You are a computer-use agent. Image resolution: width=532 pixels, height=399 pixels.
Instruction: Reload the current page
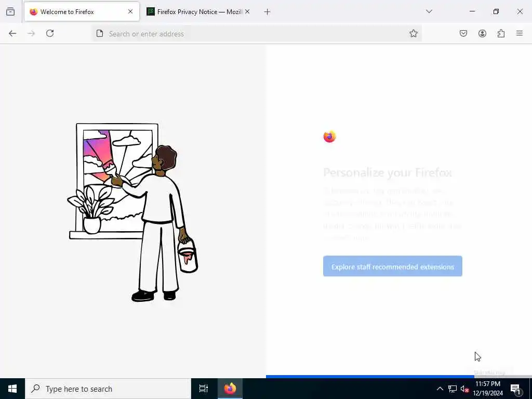pos(50,33)
